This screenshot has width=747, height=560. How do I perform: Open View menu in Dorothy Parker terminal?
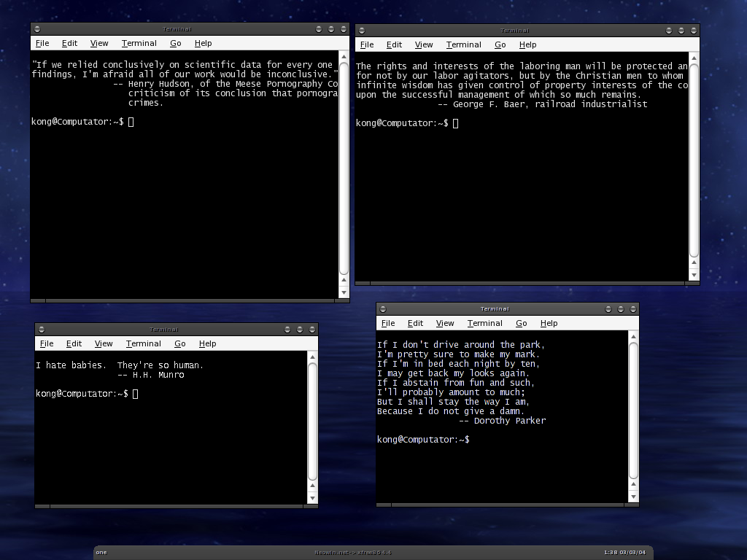pos(445,323)
